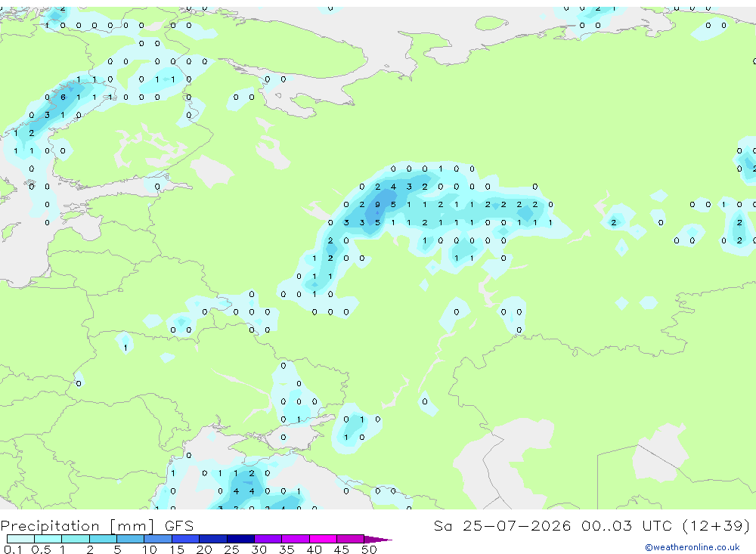Click the 40 to 45 legend swatch
Viewport: 756px width, 554px height.
pyautogui.click(x=323, y=539)
